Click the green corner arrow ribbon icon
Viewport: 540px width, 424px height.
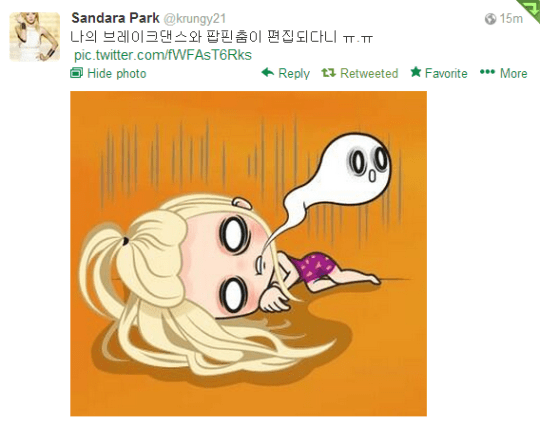click(x=530, y=8)
